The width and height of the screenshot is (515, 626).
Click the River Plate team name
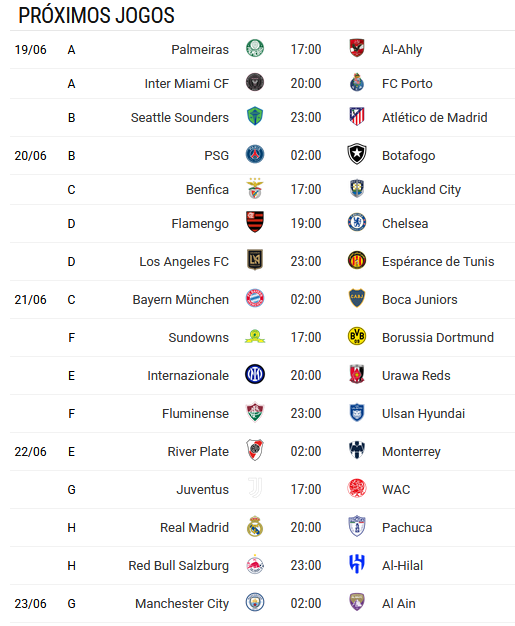pyautogui.click(x=198, y=452)
